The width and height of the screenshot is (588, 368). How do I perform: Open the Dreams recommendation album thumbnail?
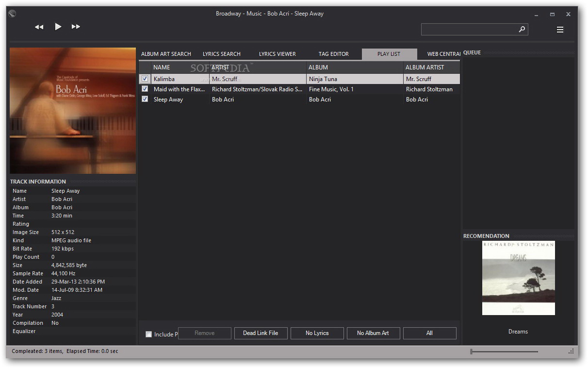point(518,278)
